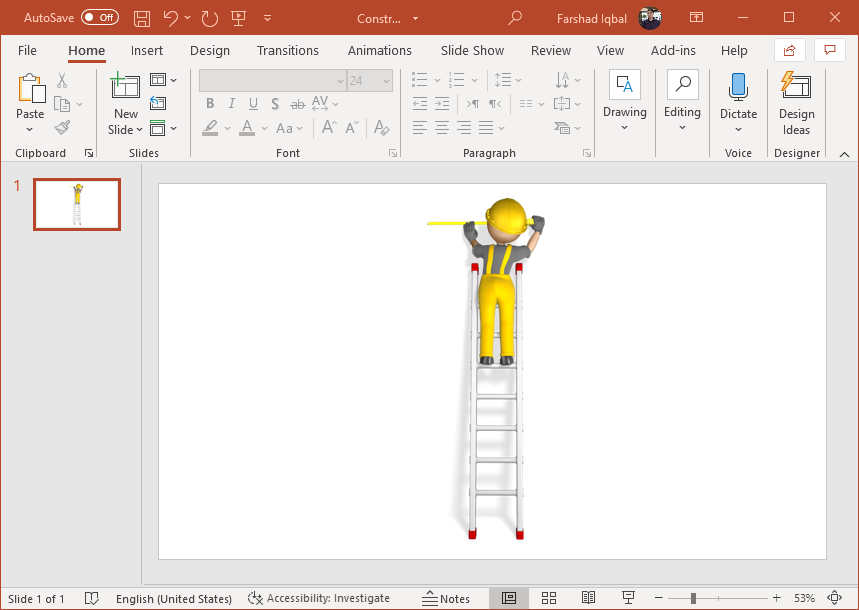Toggle the Notes pane

445,598
